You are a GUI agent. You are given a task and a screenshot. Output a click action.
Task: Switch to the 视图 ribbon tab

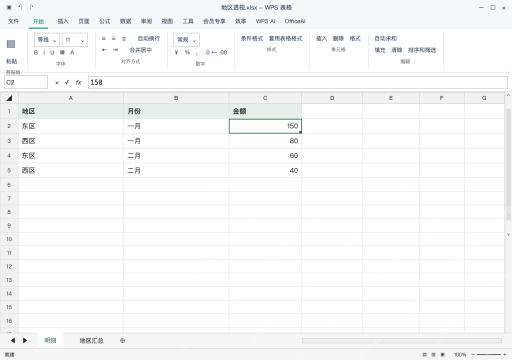tap(167, 21)
